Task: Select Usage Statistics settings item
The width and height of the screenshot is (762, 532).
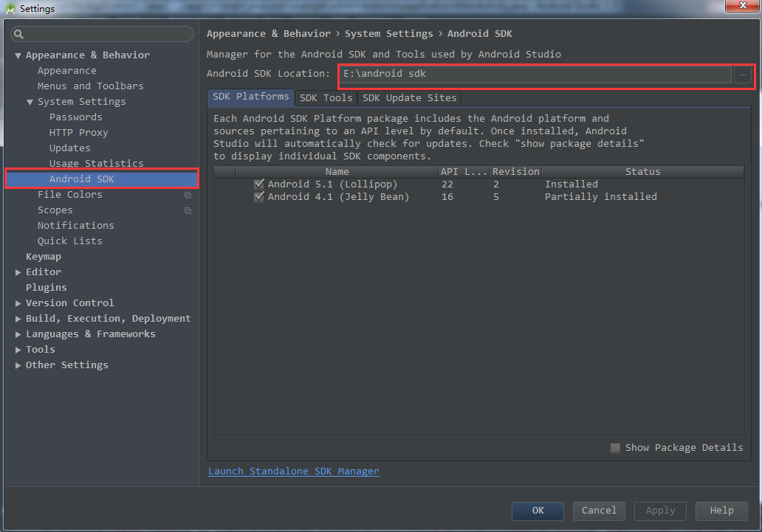Action: (x=96, y=164)
